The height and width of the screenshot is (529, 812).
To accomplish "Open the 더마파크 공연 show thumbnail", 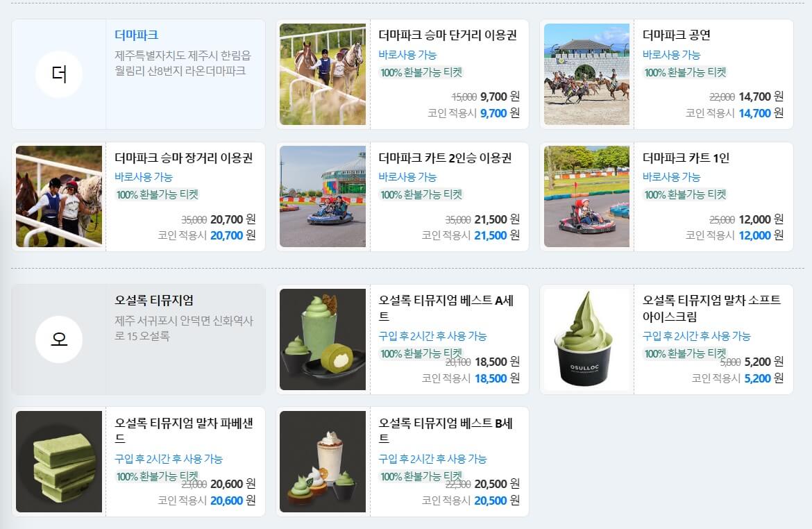I will (586, 74).
